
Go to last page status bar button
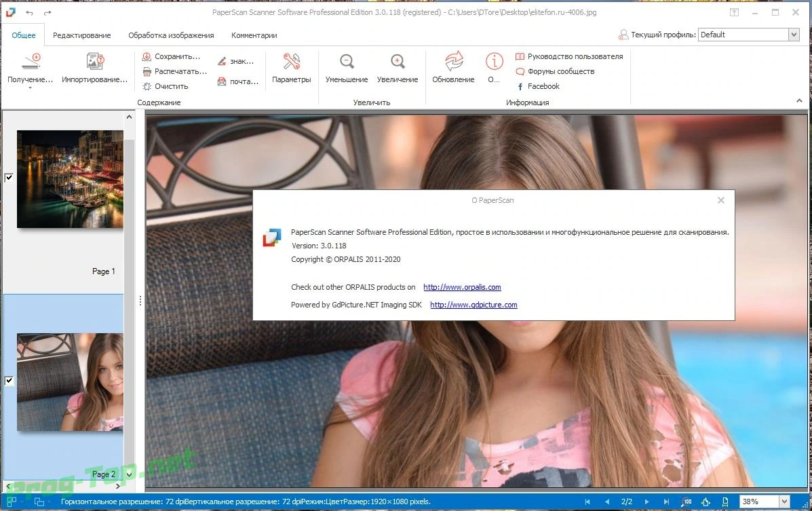[666, 501]
